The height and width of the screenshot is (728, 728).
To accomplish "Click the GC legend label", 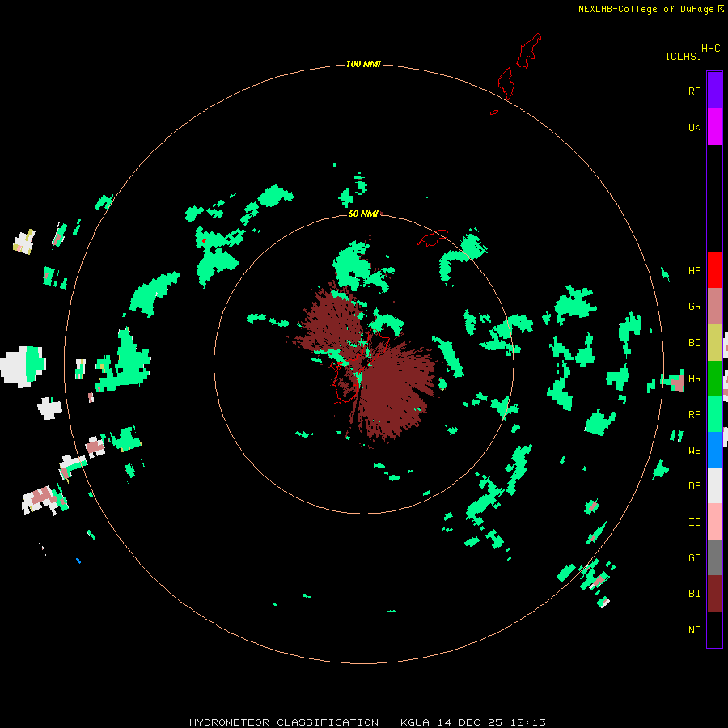I will [x=694, y=558].
